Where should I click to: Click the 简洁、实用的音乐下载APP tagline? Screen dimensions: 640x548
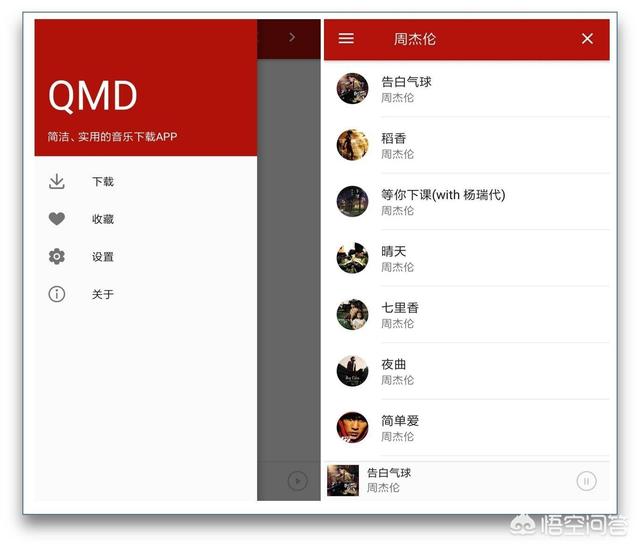click(x=112, y=136)
